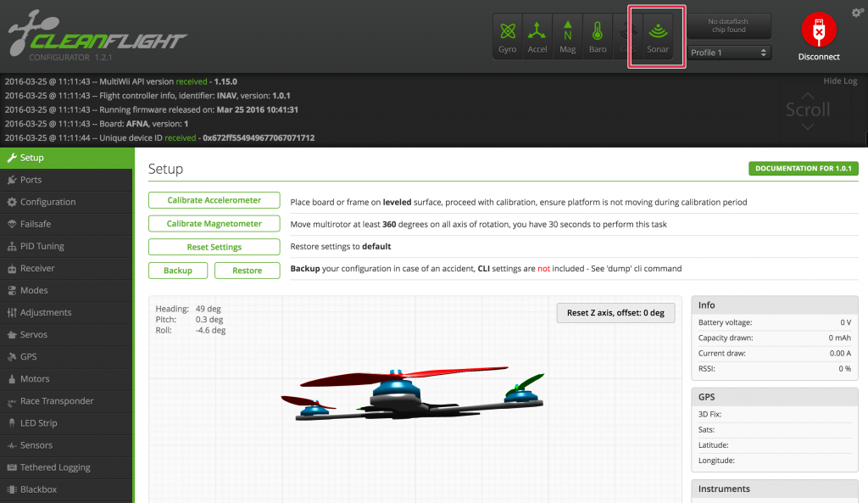Click the Mag sensor status icon
This screenshot has width=868, height=503.
(567, 34)
